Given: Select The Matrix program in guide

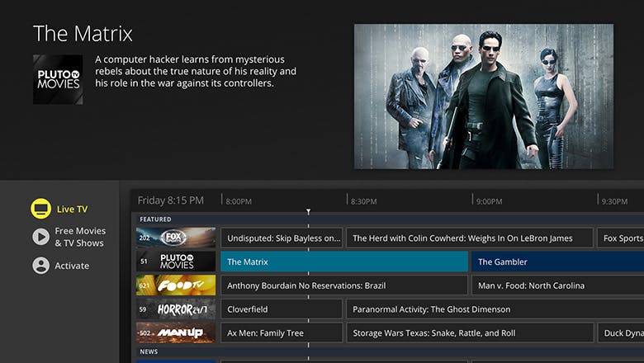Looking at the screenshot, I should point(344,262).
